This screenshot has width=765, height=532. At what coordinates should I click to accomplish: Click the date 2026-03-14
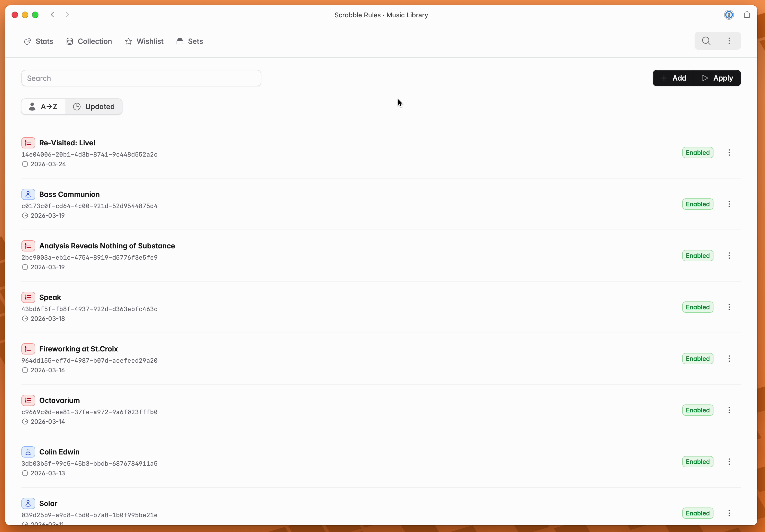coord(48,422)
